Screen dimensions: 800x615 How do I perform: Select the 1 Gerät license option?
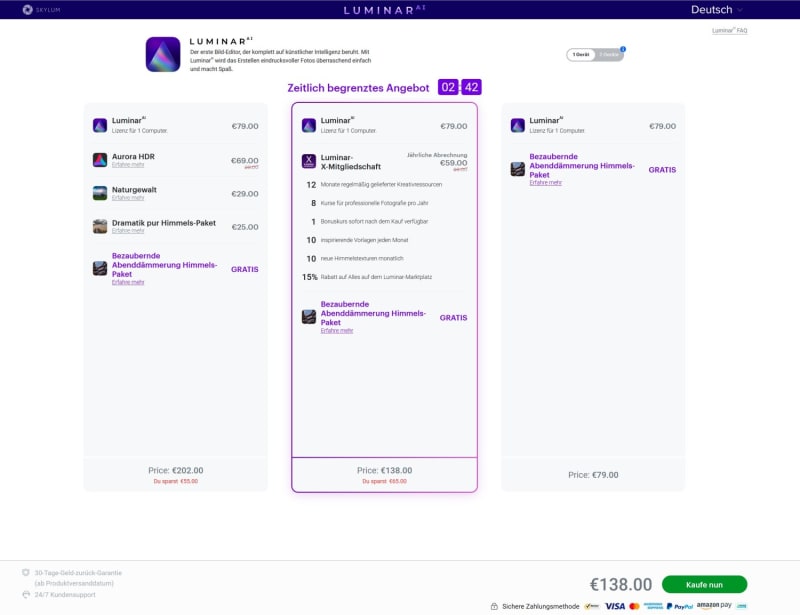[581, 55]
